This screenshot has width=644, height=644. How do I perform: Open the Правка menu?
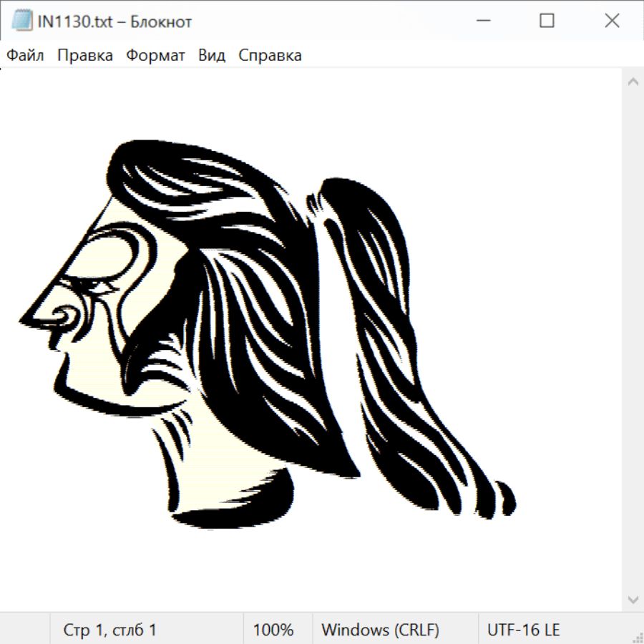[85, 56]
